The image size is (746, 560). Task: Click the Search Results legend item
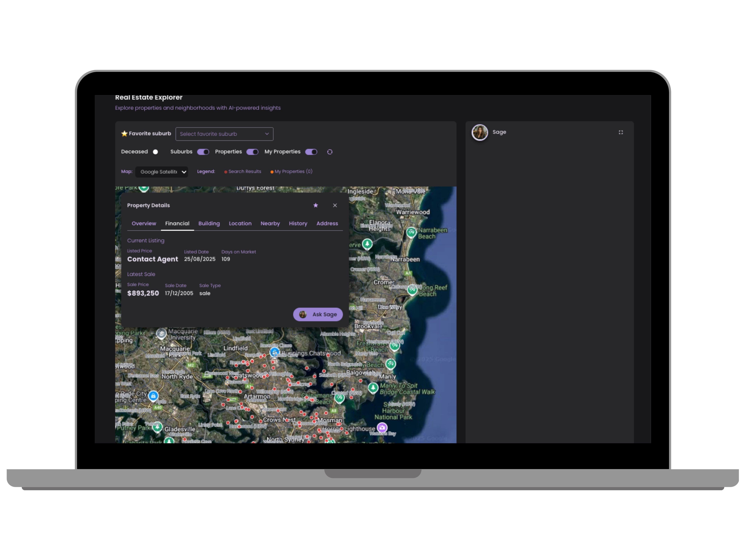(x=243, y=171)
